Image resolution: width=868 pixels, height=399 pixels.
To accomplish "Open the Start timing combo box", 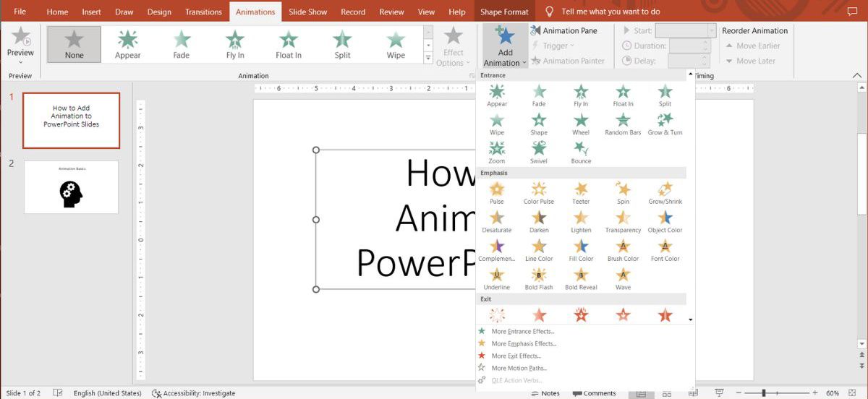I will (x=686, y=30).
